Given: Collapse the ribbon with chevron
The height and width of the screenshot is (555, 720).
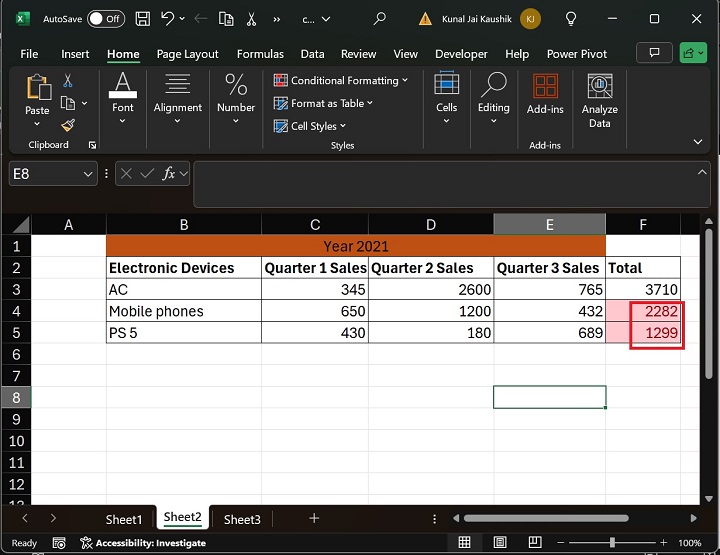Looking at the screenshot, I should point(698,141).
